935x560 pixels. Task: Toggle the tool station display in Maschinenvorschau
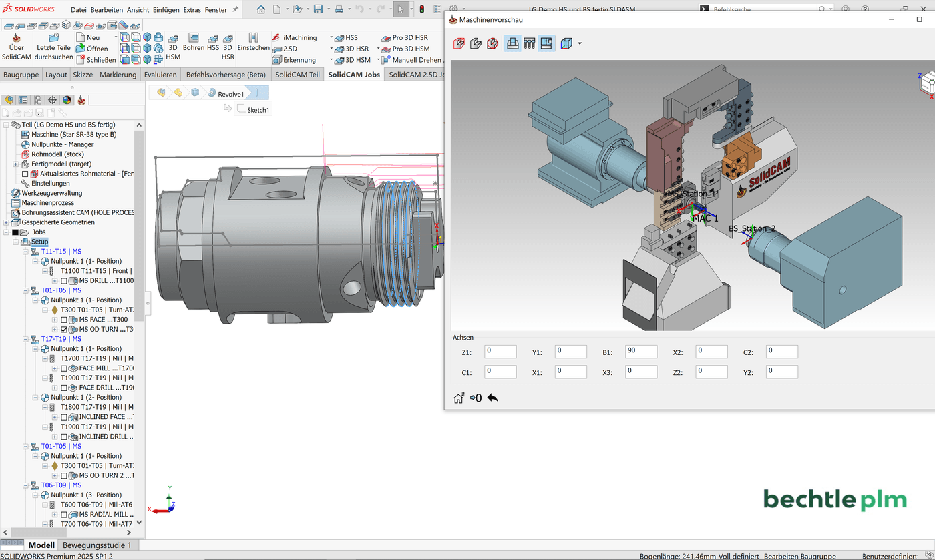tap(529, 43)
